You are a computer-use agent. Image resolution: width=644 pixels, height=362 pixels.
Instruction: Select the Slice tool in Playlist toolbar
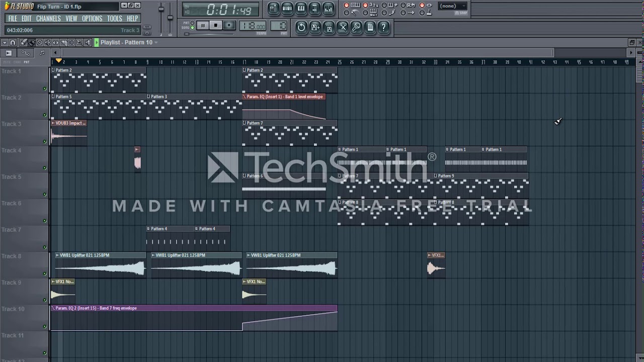tap(64, 42)
